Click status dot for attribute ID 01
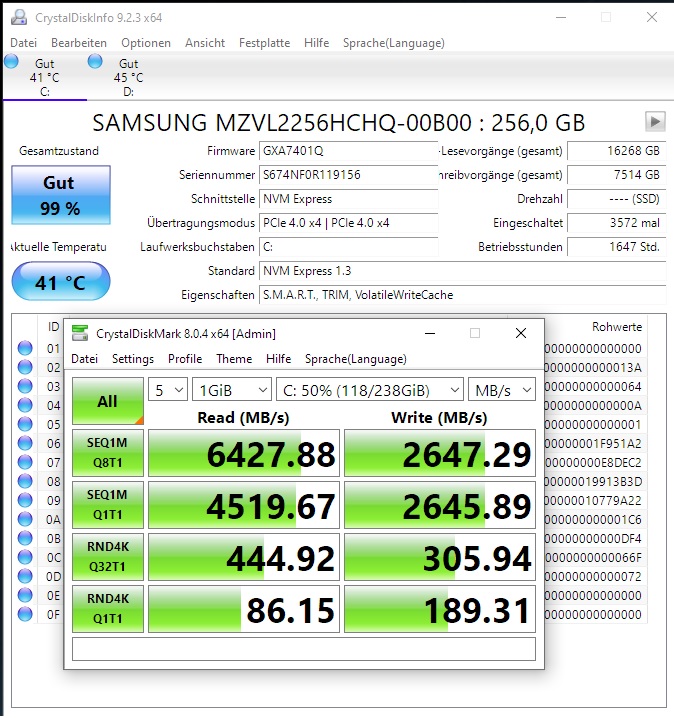 click(x=25, y=348)
